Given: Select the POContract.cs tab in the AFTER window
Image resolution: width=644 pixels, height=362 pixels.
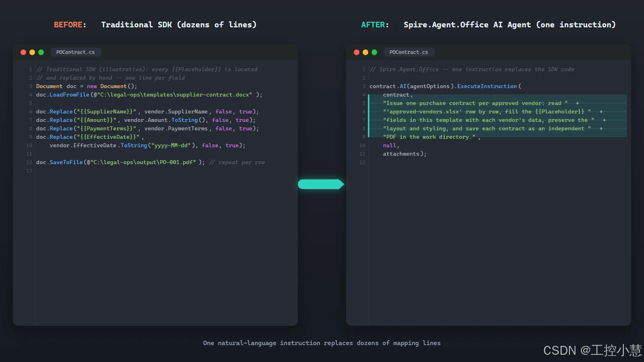Looking at the screenshot, I should point(409,52).
